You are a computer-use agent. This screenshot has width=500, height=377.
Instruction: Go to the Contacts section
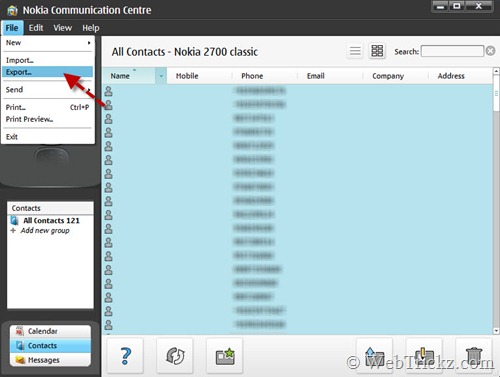tap(50, 346)
